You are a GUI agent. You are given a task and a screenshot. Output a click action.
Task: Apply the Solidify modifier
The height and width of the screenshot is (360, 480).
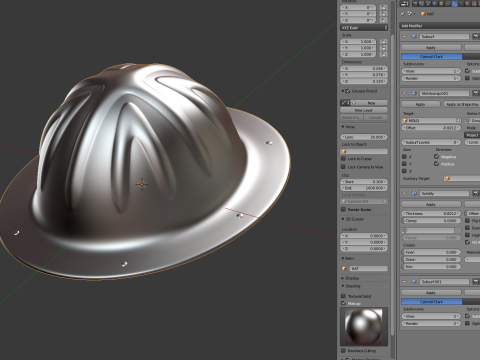[431, 204]
